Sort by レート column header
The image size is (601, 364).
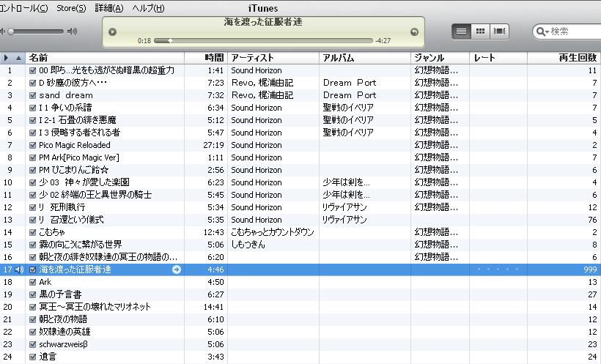click(x=498, y=58)
